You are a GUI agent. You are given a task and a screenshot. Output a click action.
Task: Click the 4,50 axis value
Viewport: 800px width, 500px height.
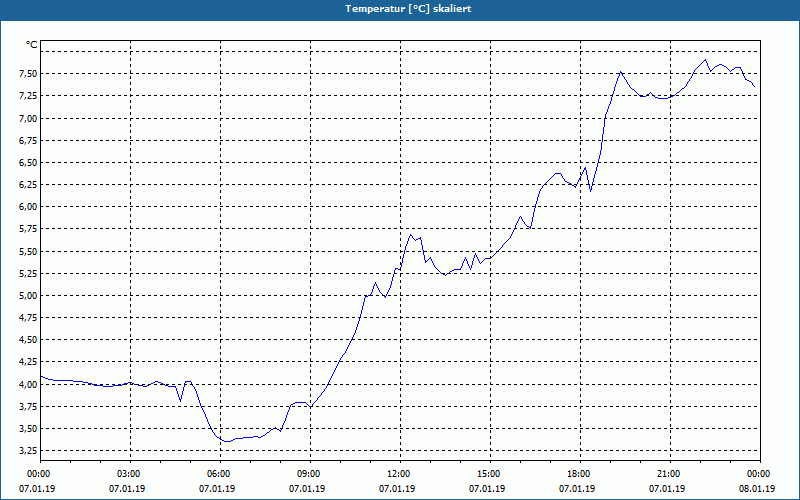coord(28,340)
